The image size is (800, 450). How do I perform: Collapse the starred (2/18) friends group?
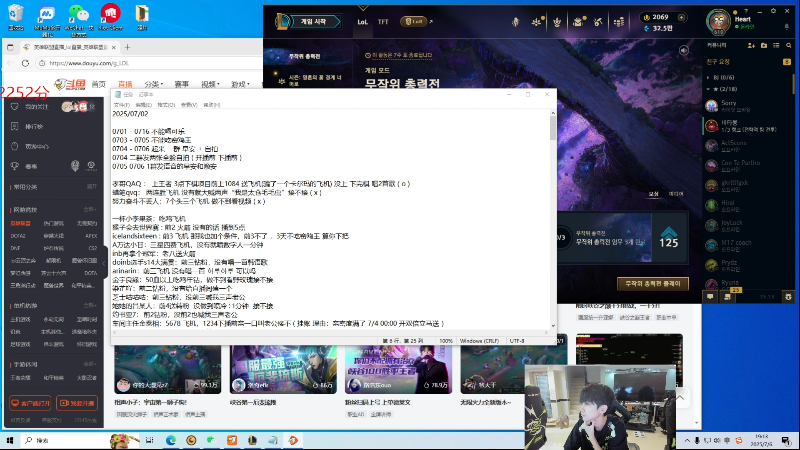pyautogui.click(x=708, y=89)
